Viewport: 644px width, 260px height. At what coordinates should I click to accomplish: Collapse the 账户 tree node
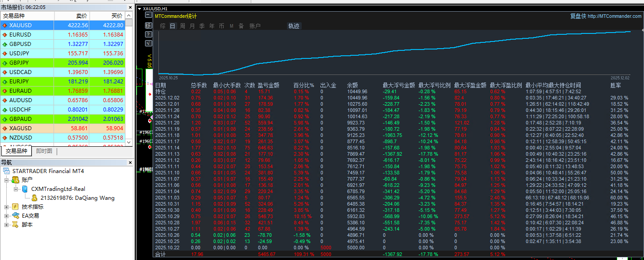pyautogui.click(x=7, y=180)
